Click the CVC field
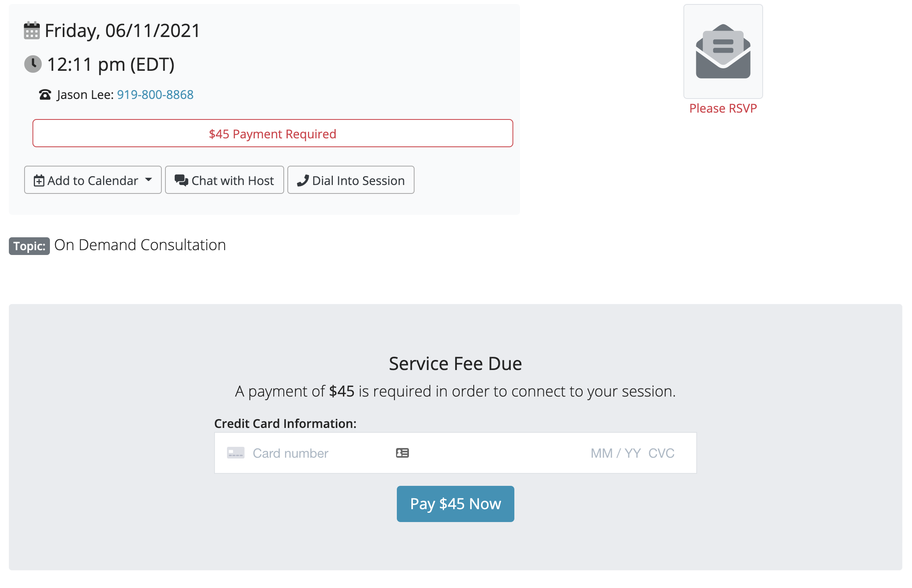The width and height of the screenshot is (912, 588). pos(661,453)
